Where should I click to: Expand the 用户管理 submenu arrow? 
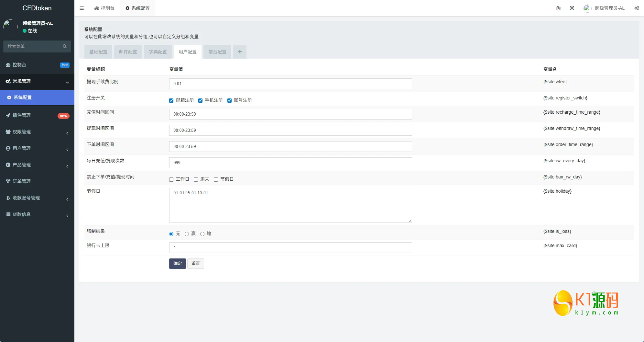(67, 150)
